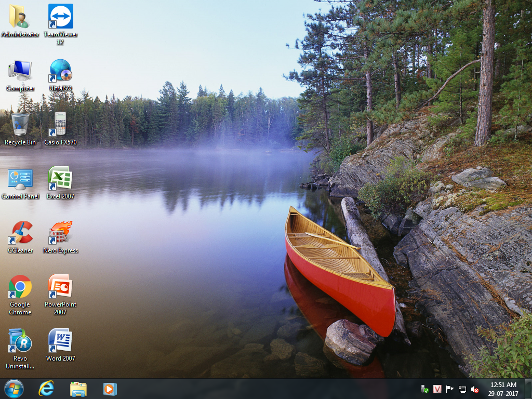Image resolution: width=532 pixels, height=399 pixels.
Task: Click the Safely Remove Hardware tray icon
Action: point(424,389)
